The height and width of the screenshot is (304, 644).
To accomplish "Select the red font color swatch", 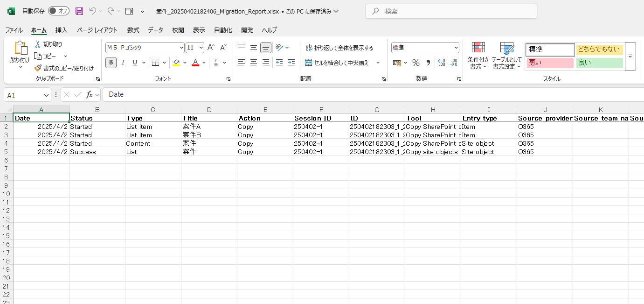I will pyautogui.click(x=195, y=63).
